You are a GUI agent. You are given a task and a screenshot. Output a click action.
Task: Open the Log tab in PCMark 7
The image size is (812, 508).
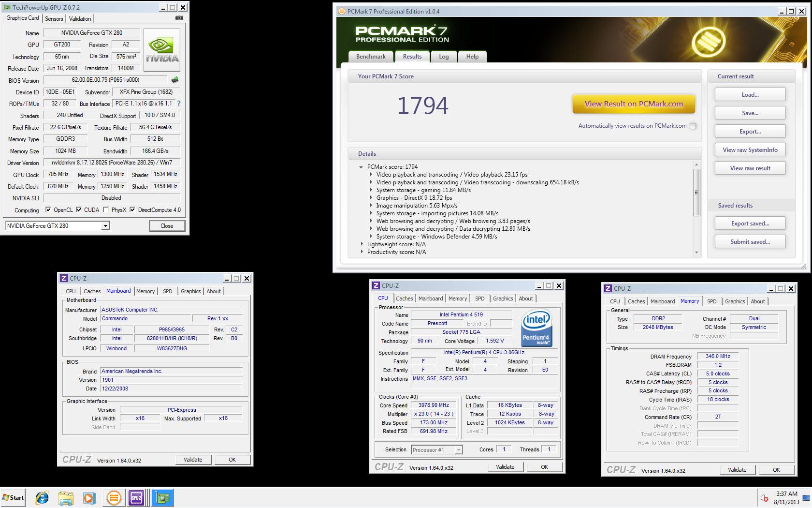444,57
